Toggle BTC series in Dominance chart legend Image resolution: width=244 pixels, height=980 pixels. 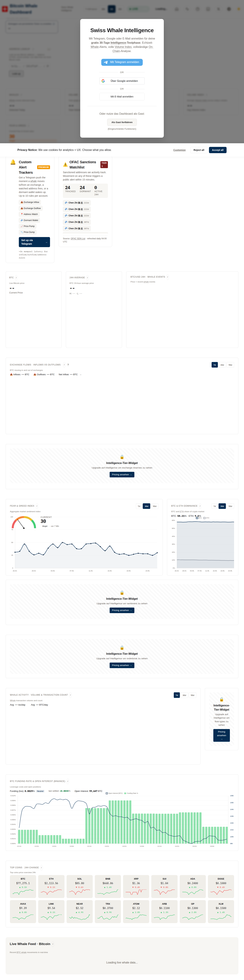pos(199,518)
